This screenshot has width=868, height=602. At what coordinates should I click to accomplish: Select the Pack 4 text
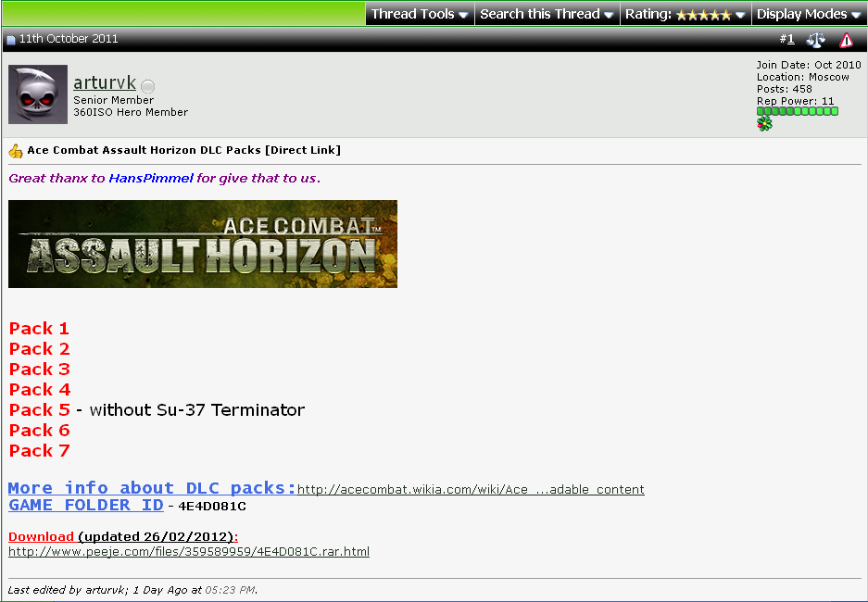(40, 390)
